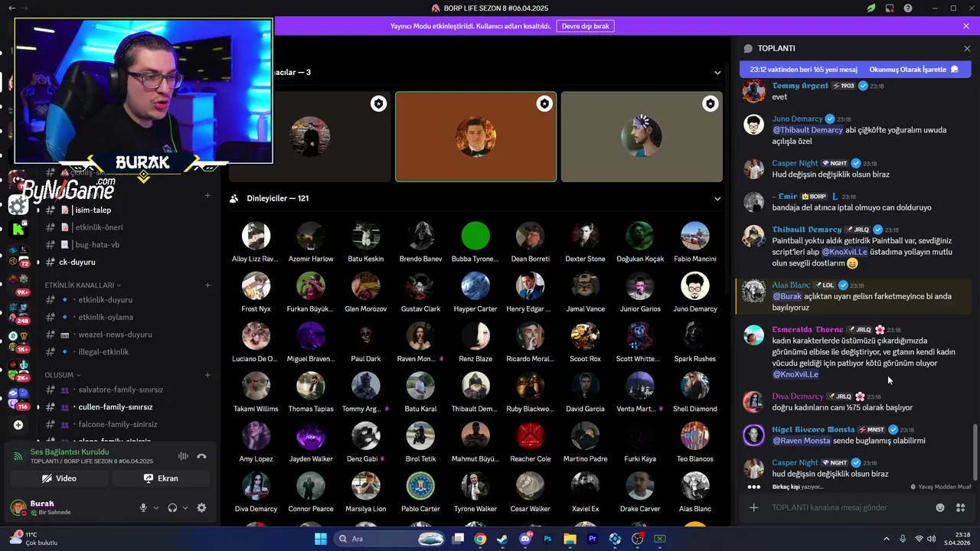Go back with title bar arrow
The height and width of the screenshot is (551, 980).
point(11,8)
